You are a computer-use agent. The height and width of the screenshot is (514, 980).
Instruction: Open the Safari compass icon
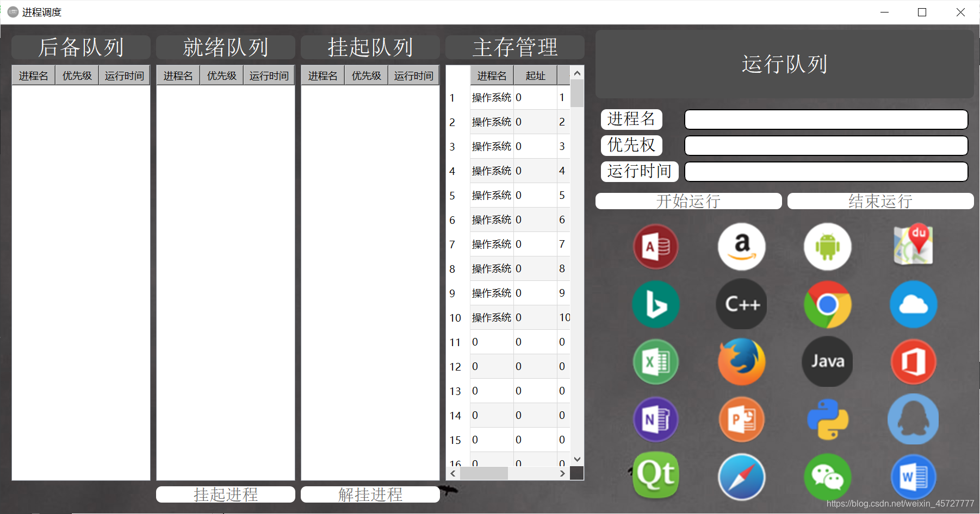coord(741,477)
